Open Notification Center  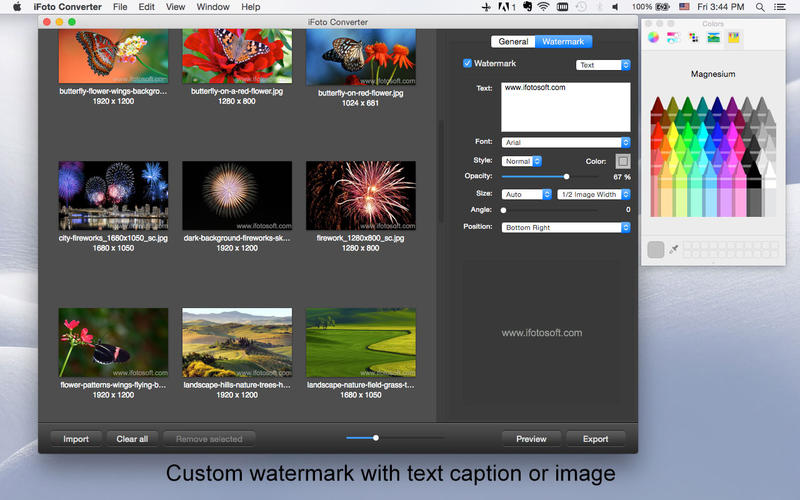(780, 7)
